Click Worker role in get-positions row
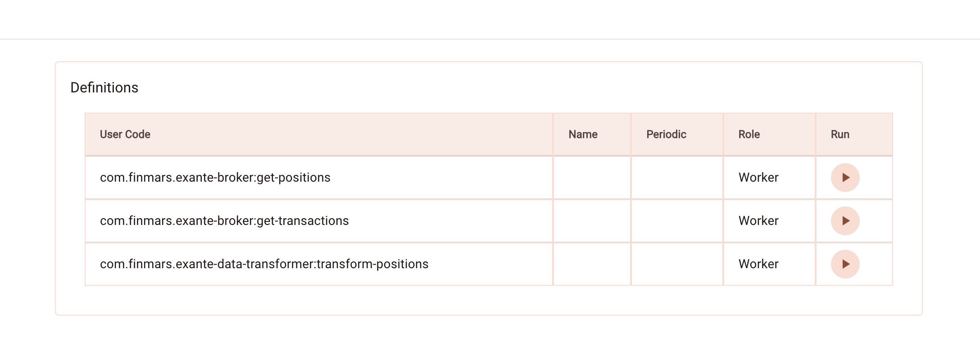 tap(758, 178)
